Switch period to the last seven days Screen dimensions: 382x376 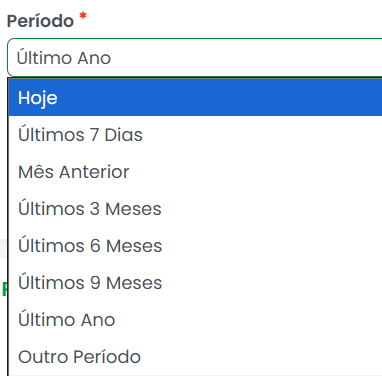coord(195,135)
